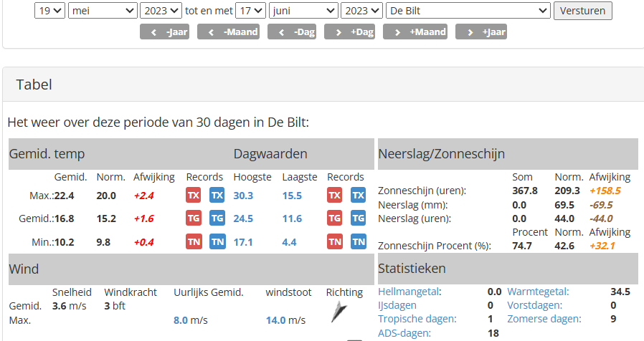Click the red TN record icon after Laagste 4.4
The height and width of the screenshot is (341, 644).
pyautogui.click(x=335, y=241)
